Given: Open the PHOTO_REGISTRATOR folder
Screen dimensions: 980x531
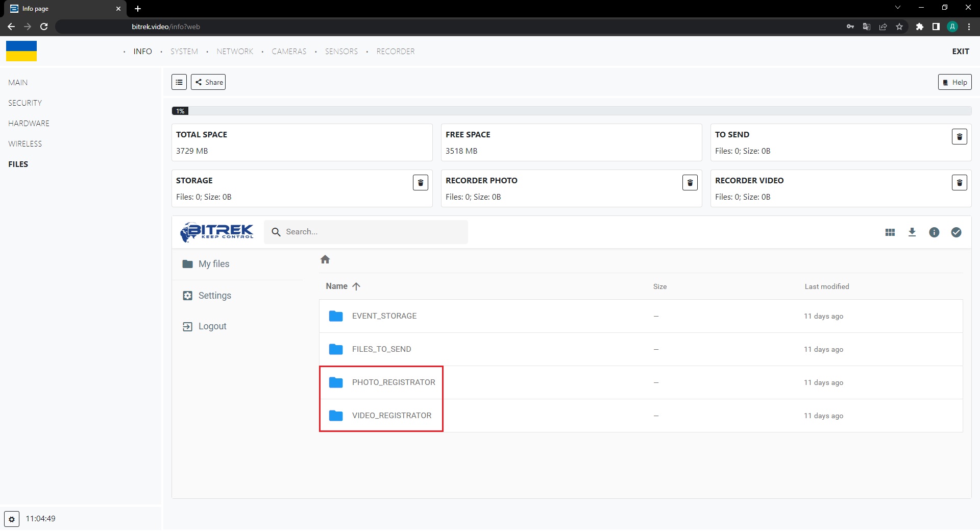Looking at the screenshot, I should click(x=393, y=382).
